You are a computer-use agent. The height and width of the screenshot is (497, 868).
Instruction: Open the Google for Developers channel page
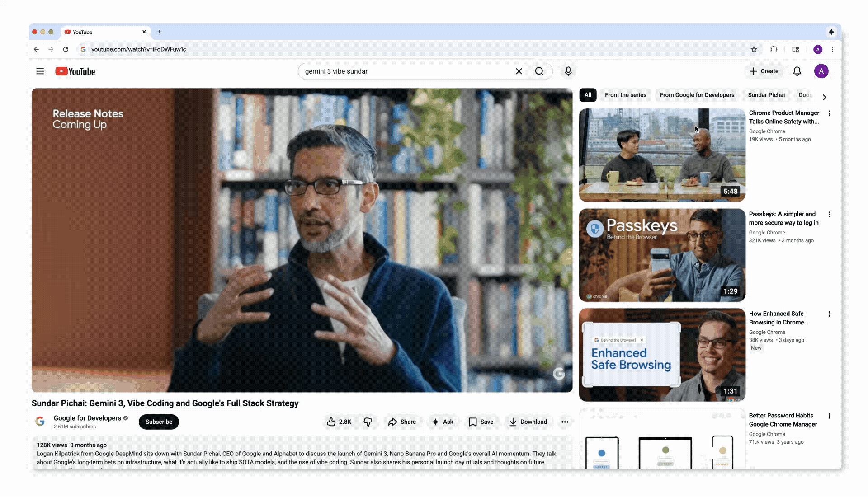(86, 418)
